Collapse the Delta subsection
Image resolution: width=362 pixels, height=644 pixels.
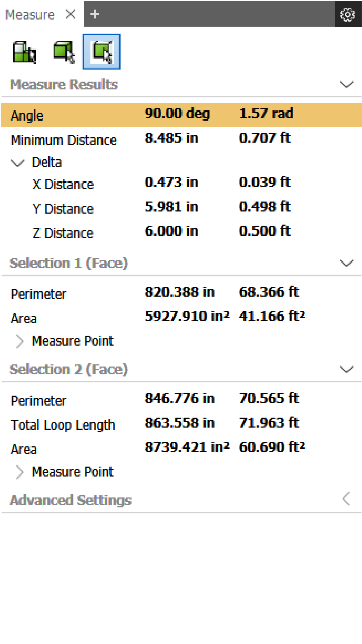click(18, 163)
